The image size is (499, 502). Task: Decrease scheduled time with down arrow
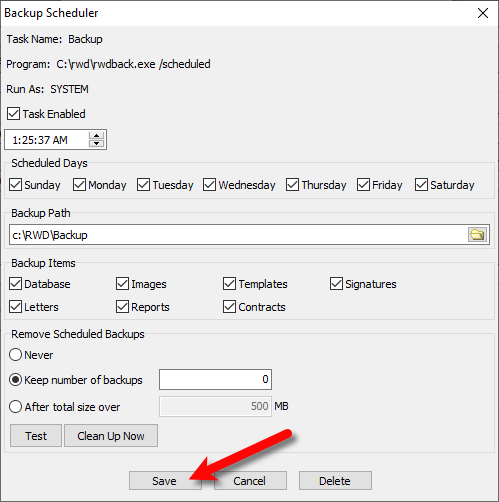coord(97,143)
